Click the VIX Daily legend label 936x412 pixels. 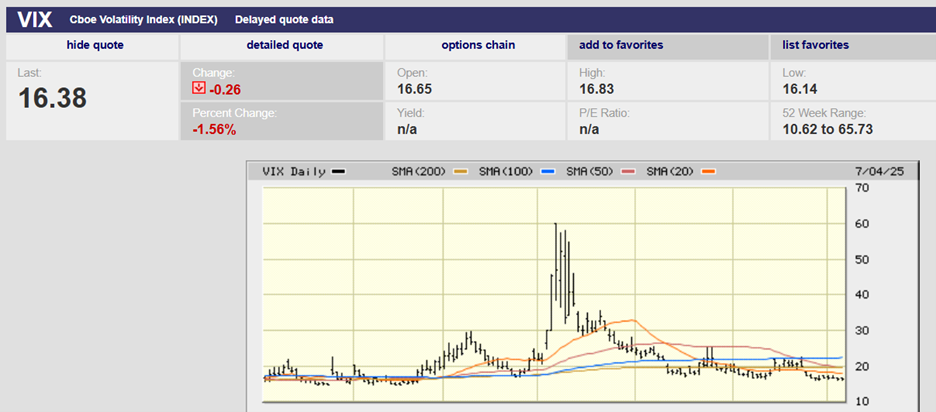(x=294, y=172)
